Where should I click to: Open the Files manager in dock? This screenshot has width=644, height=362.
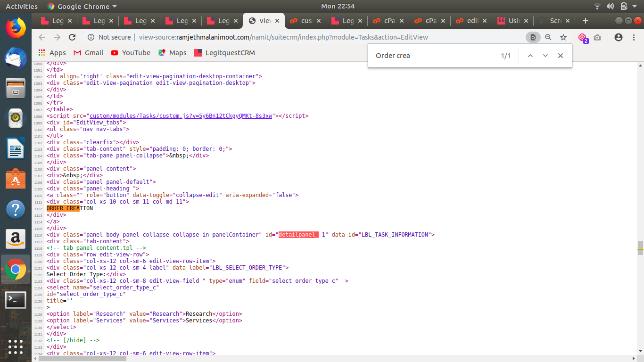(x=16, y=88)
